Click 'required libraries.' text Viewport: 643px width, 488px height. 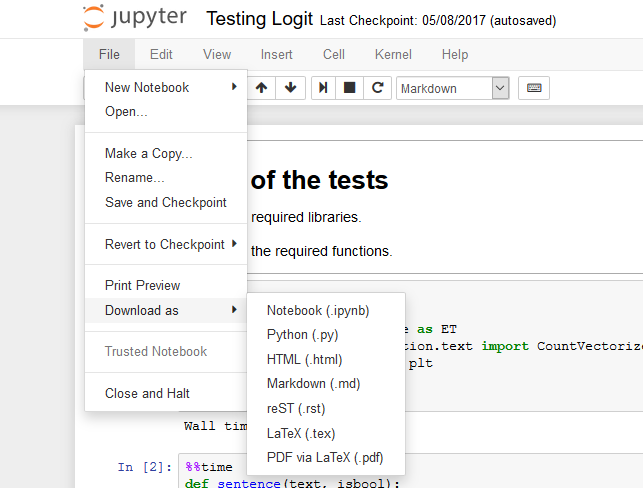(x=306, y=217)
